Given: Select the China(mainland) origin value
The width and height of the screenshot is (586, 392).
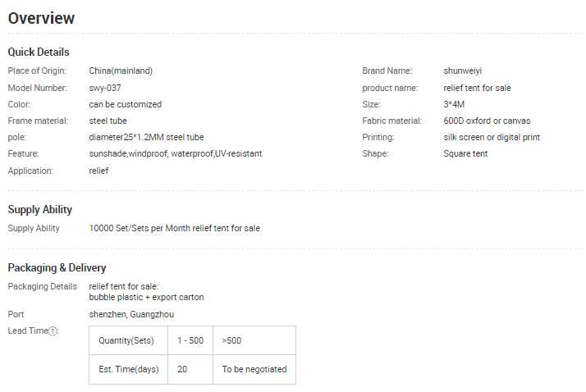Looking at the screenshot, I should point(121,71).
